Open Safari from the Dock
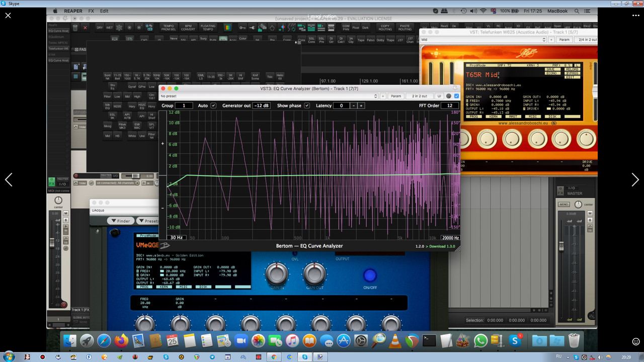Screen dimensions: 644x362 104,341
